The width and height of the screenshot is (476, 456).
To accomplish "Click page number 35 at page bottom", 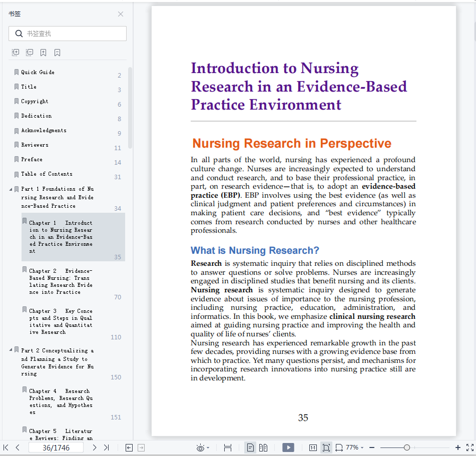I will click(x=303, y=418).
